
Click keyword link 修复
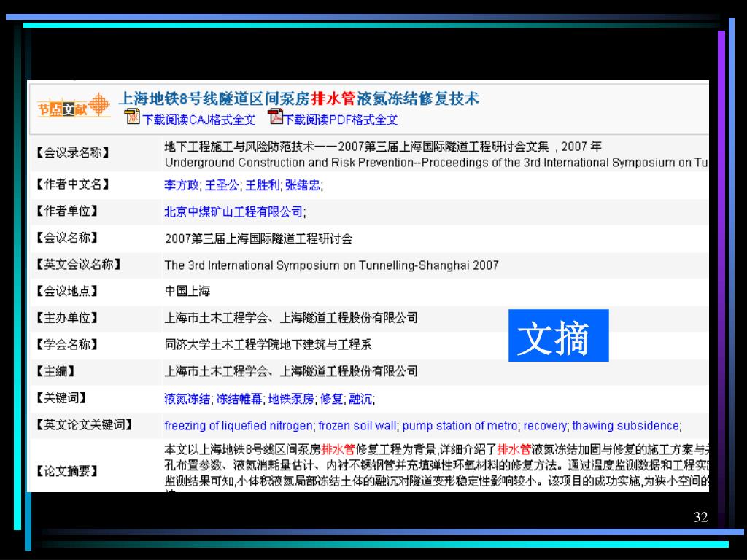pos(332,399)
